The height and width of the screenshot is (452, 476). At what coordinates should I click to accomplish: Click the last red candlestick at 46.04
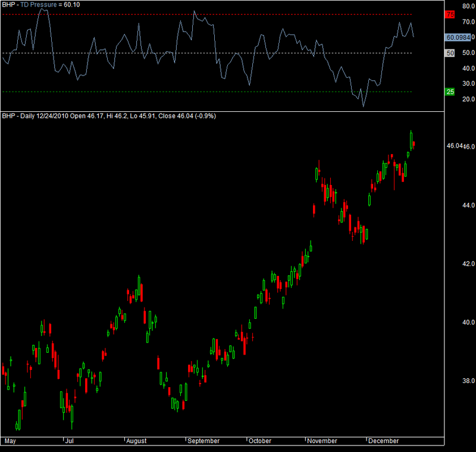click(x=414, y=145)
